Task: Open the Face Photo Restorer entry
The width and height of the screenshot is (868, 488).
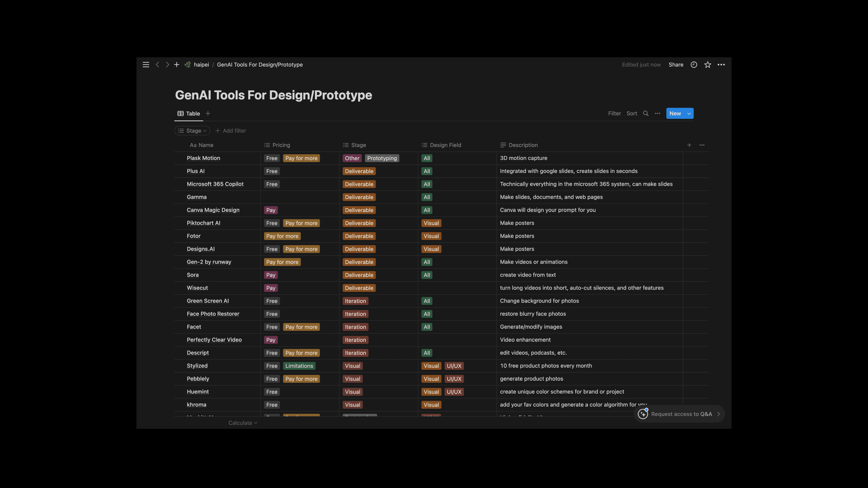Action: pyautogui.click(x=213, y=313)
